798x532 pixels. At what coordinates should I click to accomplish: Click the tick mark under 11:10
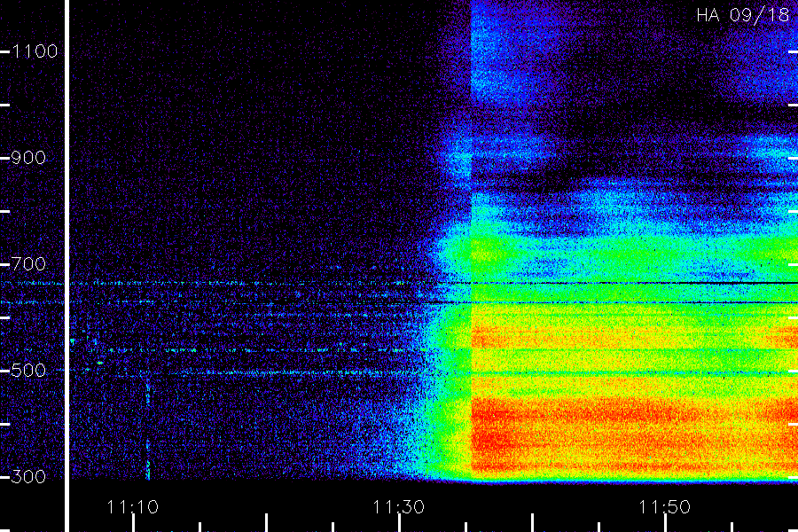133,523
